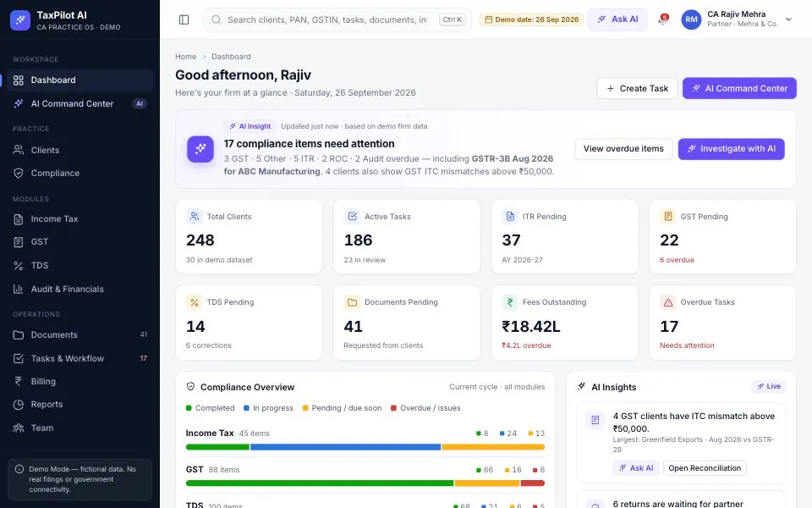This screenshot has height=508, width=812.
Task: Click the 'Current cycle · all modules' text
Action: 497,387
